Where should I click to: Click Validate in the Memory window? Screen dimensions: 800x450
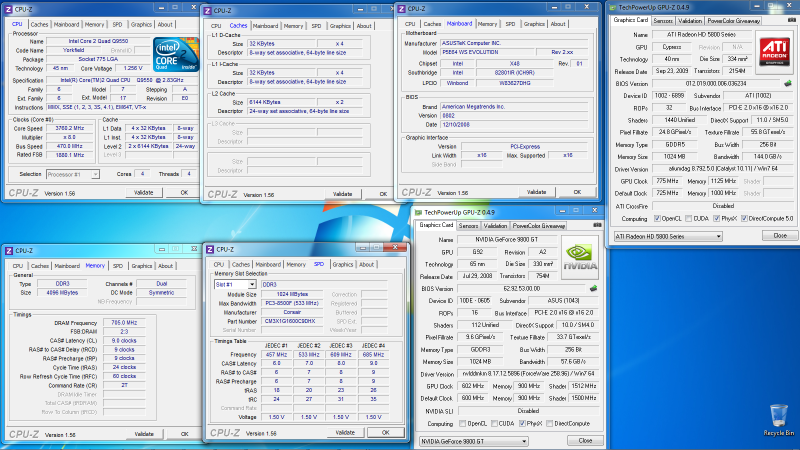coord(144,434)
